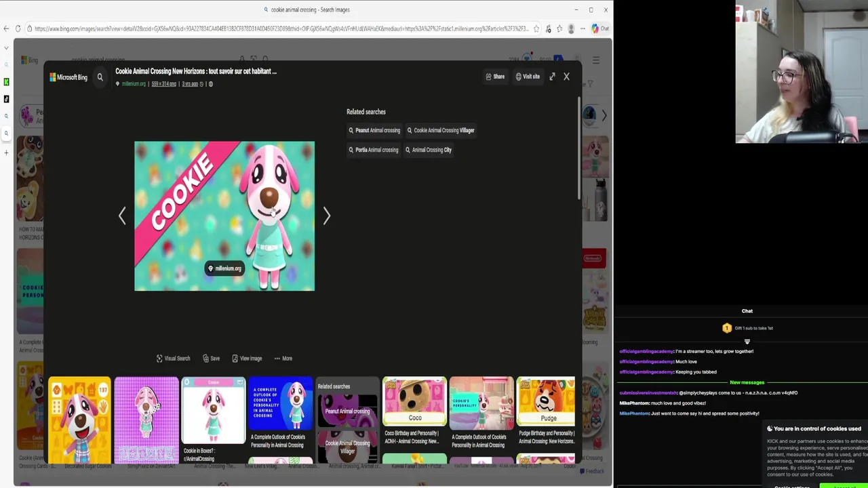The image size is (868, 488).
Task: Open the blue Complete Outlook of Cookie thumbnail
Action: [280, 404]
